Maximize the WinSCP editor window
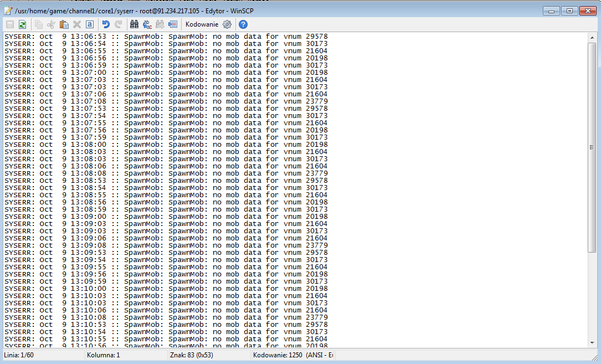This screenshot has height=364, width=601. point(569,11)
